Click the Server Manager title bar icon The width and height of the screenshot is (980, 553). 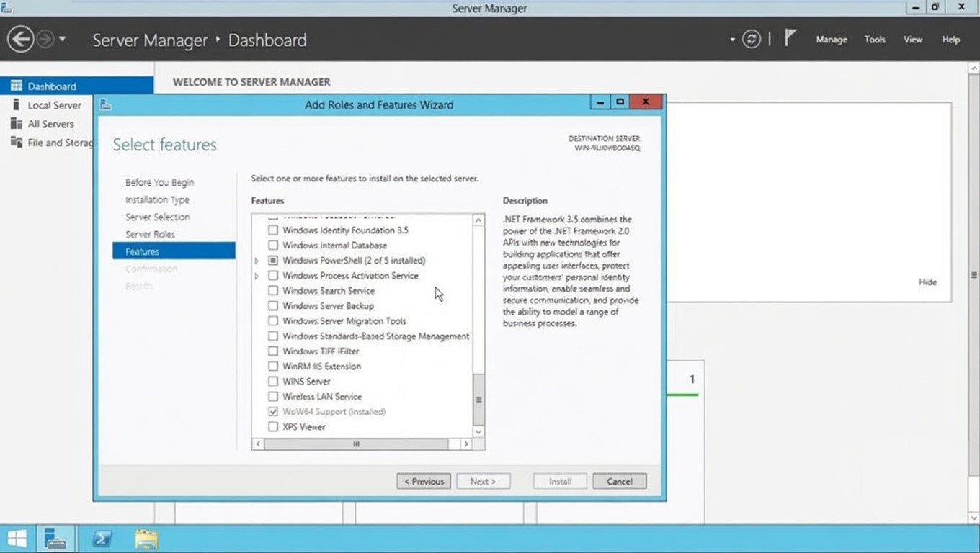point(6,8)
